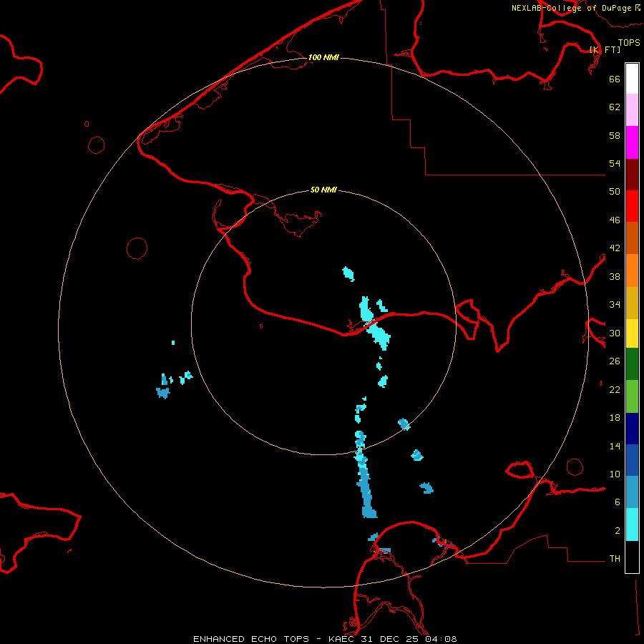
Task: Click the legend value '54'
Action: [615, 163]
